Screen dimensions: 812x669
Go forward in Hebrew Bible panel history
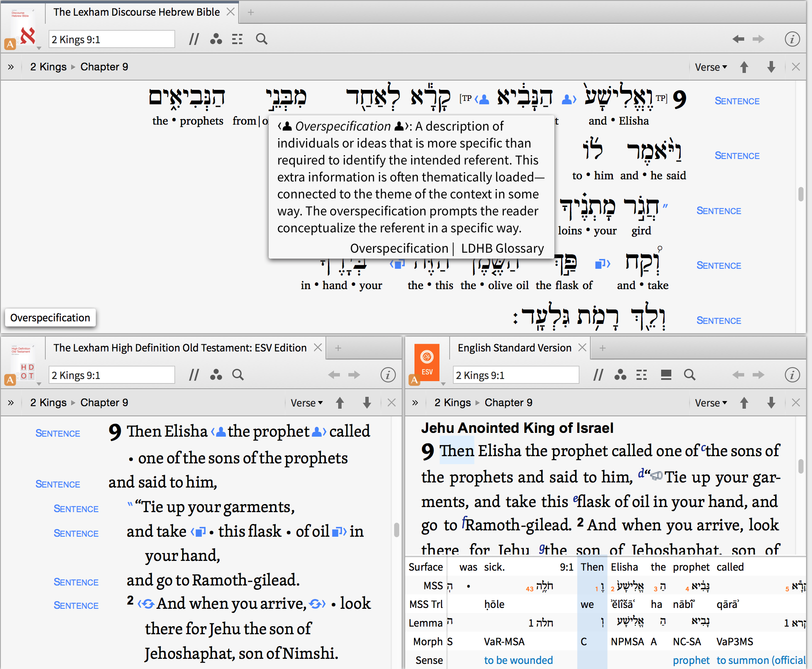point(759,39)
